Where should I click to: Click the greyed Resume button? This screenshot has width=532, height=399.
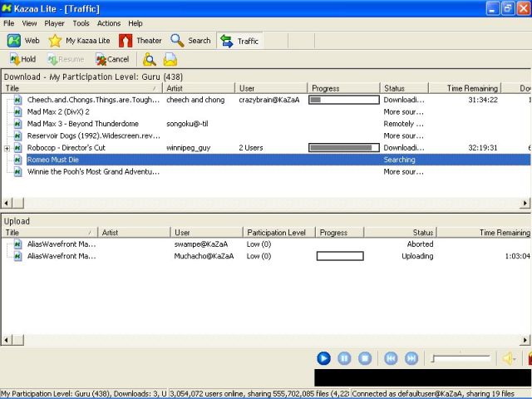(x=66, y=59)
